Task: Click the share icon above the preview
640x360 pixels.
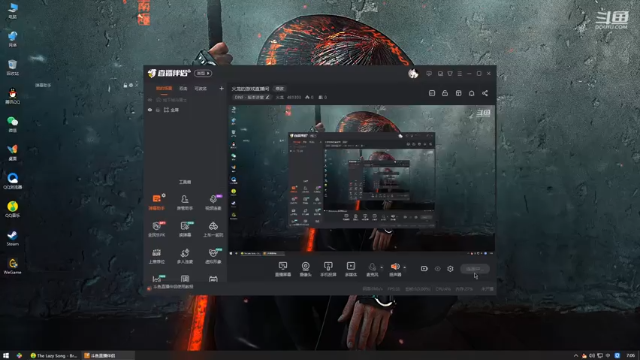Action: click(485, 93)
